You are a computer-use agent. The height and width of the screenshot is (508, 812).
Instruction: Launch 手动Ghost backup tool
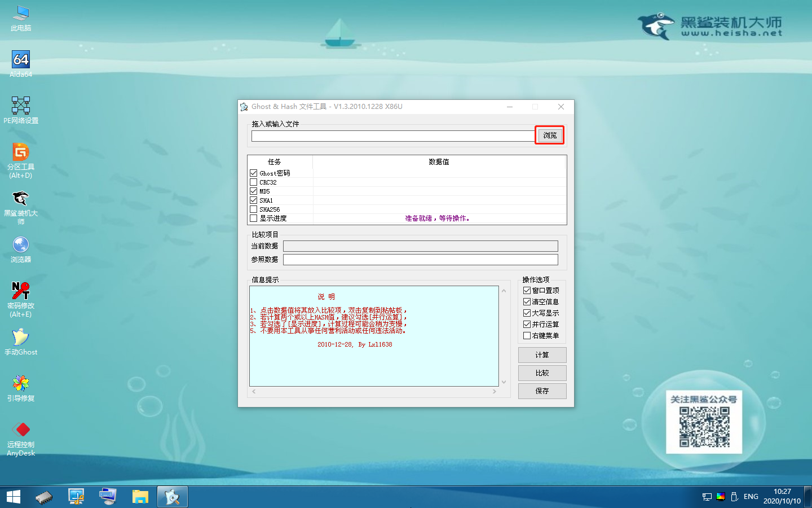pos(20,337)
